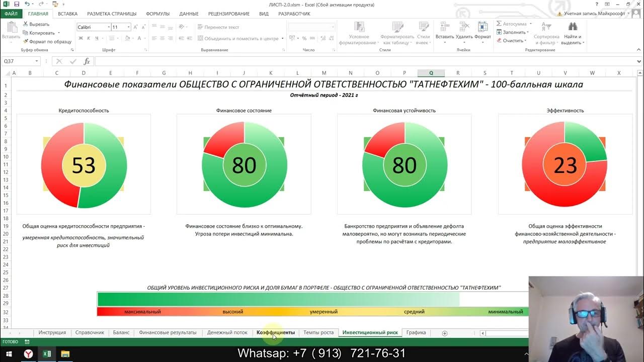644x362 pixels.
Task: Switch to РАЗРАБОТЧИК ribbon tab
Action: pos(294,14)
